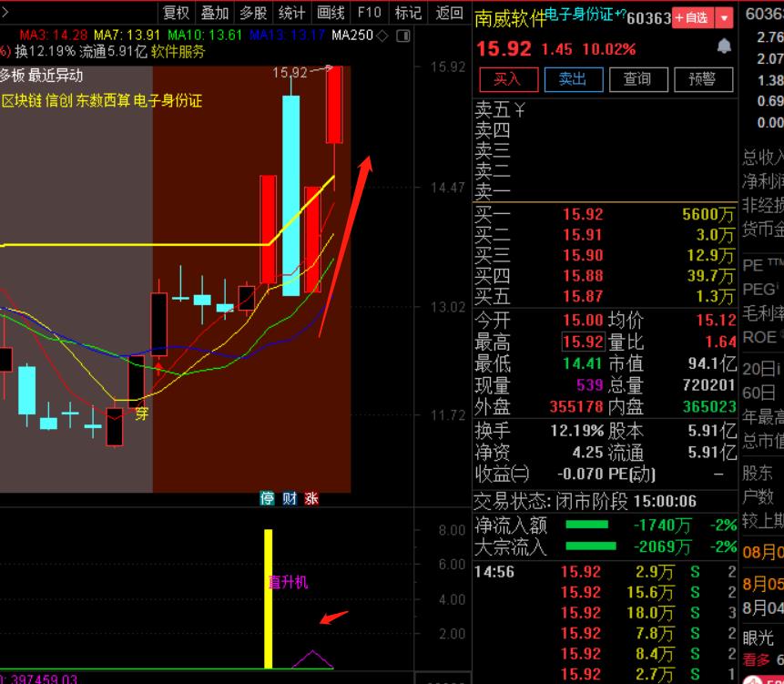Click the alert bell icon
784x684 pixels.
724,47
